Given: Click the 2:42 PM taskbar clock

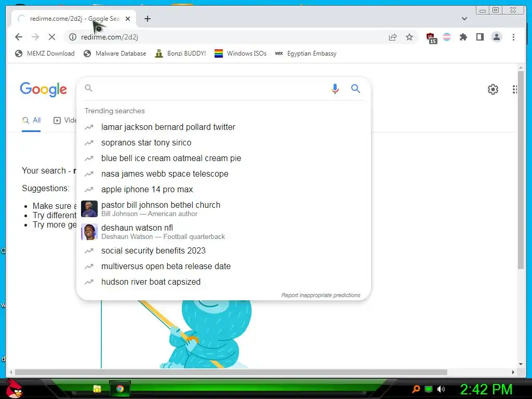Looking at the screenshot, I should pyautogui.click(x=486, y=389).
